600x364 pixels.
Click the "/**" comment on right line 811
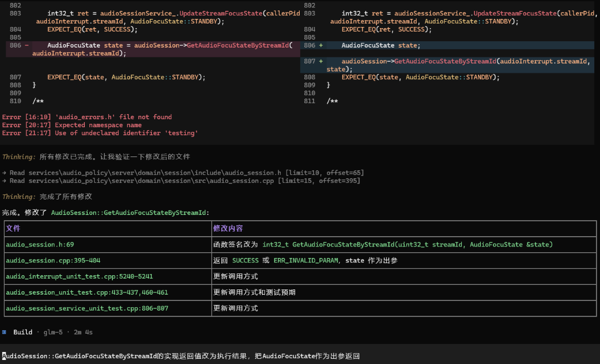[332, 101]
